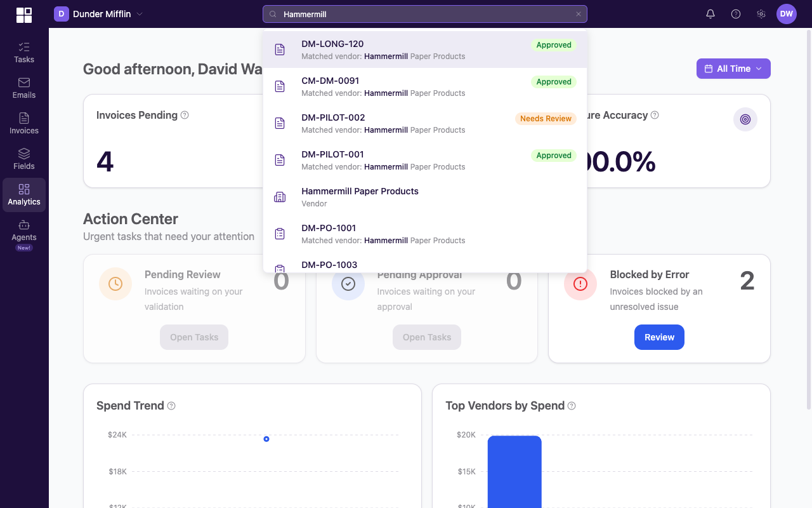Click the Top Vendors by Spend info icon
812x508 pixels.
point(572,406)
